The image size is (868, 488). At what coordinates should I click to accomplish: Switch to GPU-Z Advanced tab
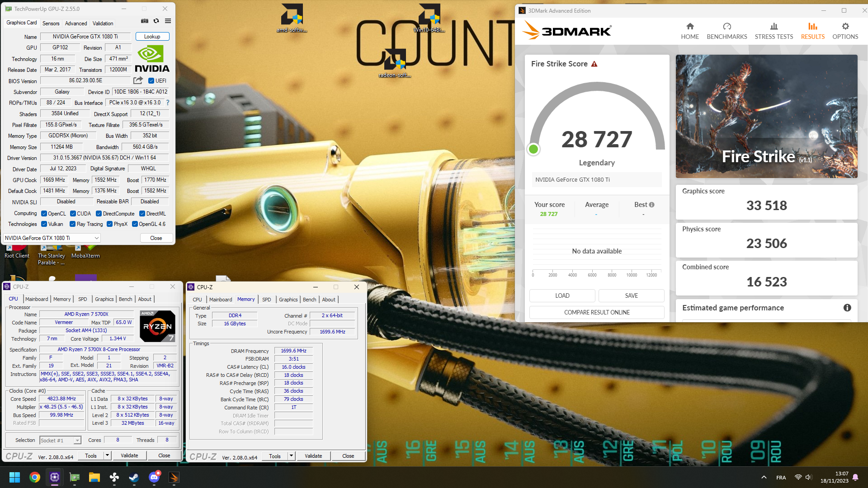pos(76,23)
